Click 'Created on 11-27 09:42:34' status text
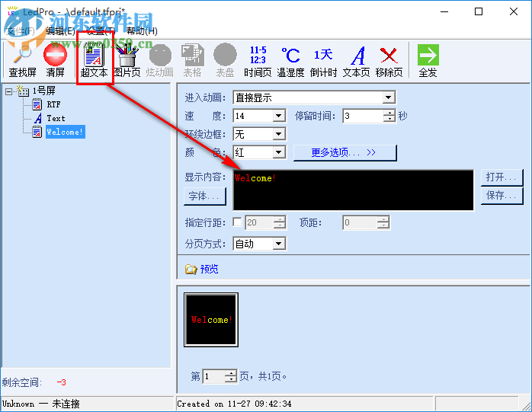 click(x=234, y=404)
